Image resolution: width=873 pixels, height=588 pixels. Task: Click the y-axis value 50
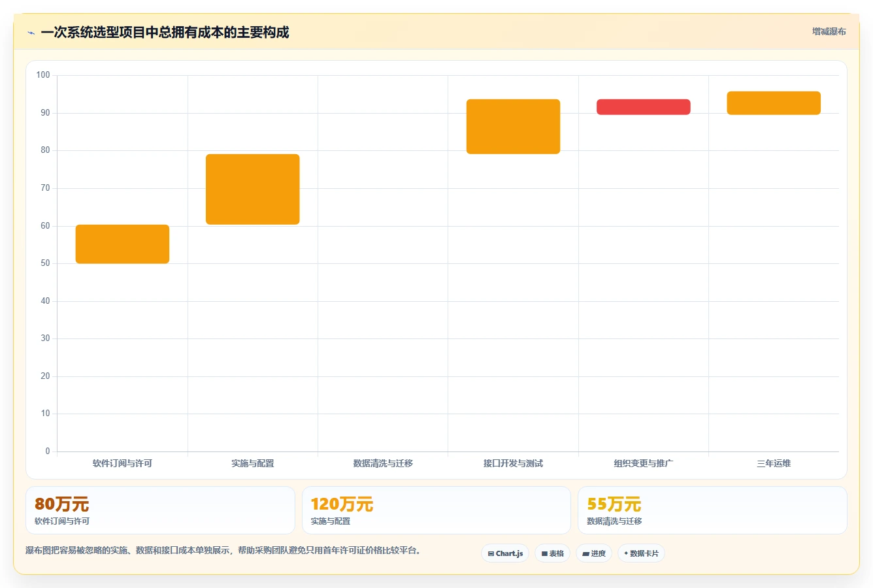point(45,263)
